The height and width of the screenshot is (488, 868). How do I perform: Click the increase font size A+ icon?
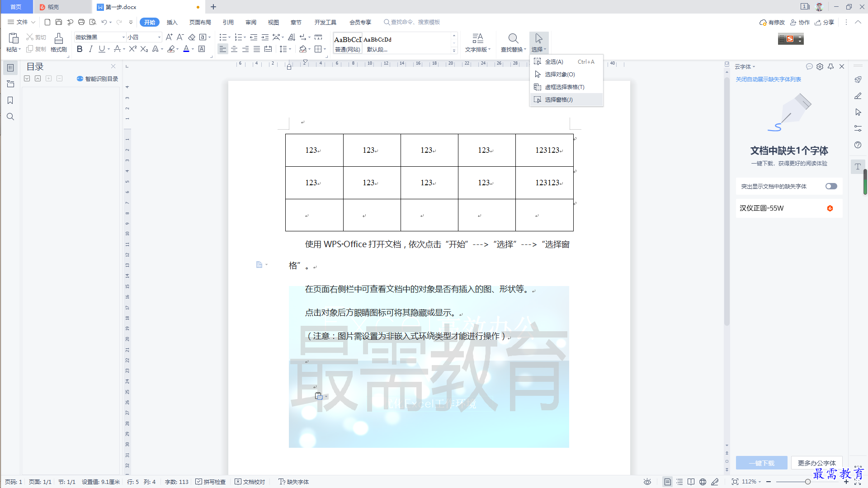tap(169, 37)
